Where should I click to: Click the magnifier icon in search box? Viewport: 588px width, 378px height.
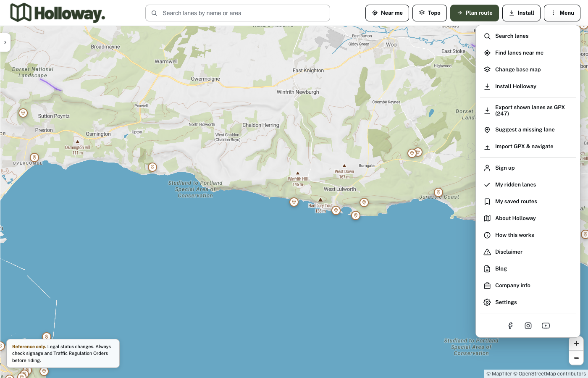(154, 13)
